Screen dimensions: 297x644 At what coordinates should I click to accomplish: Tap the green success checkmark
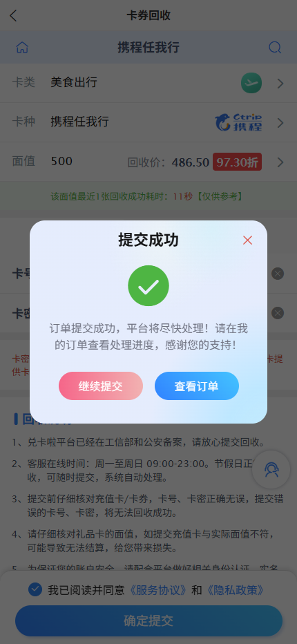coord(148,285)
